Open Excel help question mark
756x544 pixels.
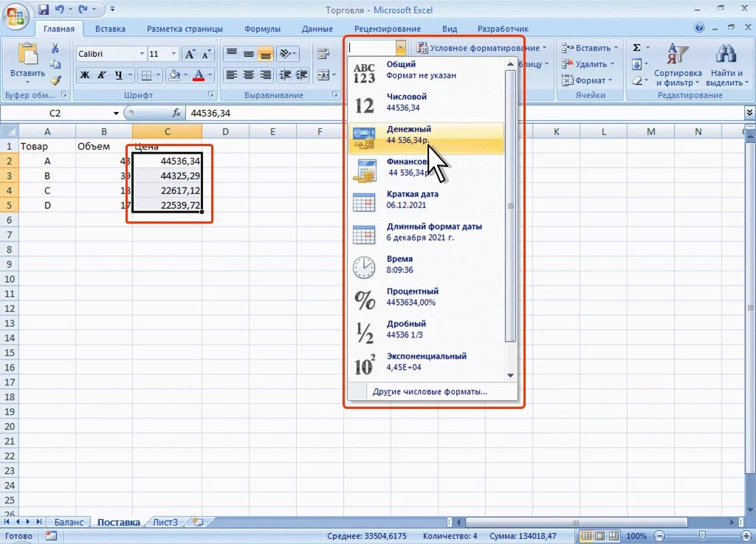[699, 28]
